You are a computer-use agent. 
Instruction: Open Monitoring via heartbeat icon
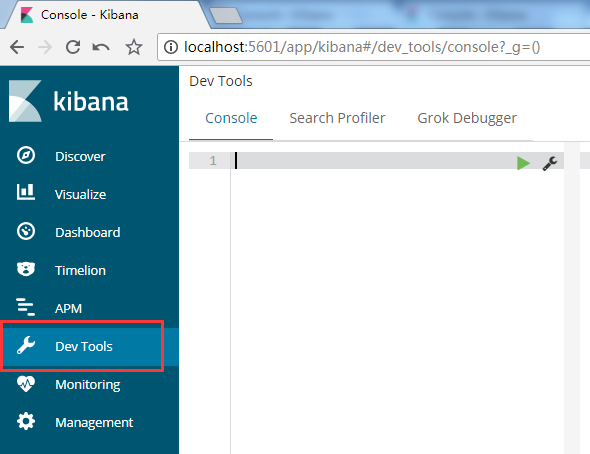tap(26, 384)
